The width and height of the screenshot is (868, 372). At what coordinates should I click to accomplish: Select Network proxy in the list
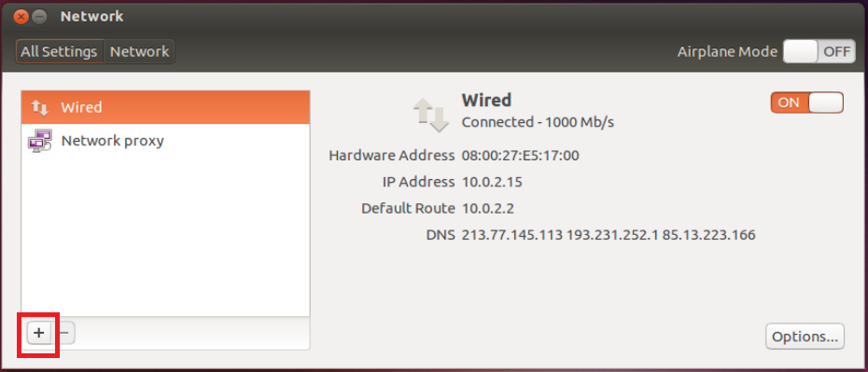[165, 141]
